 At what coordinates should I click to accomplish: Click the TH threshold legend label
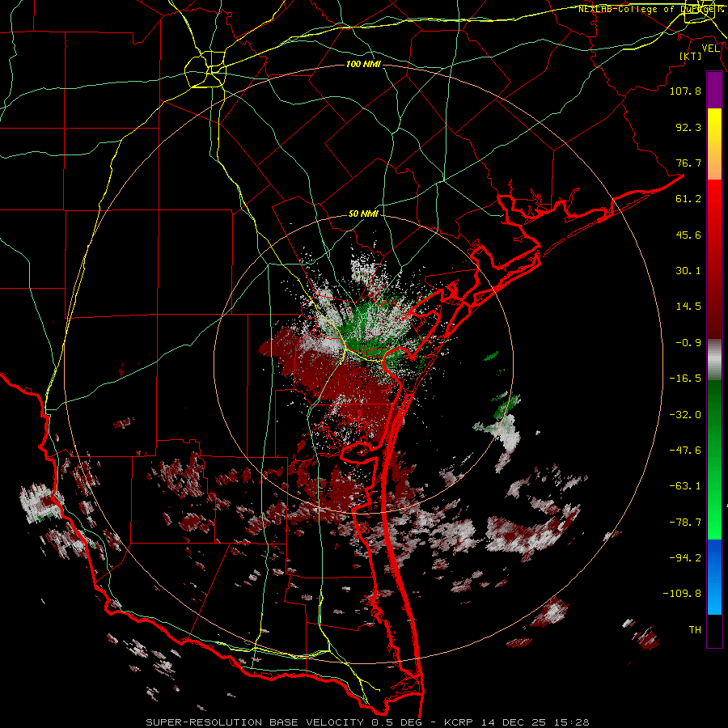tap(695, 630)
